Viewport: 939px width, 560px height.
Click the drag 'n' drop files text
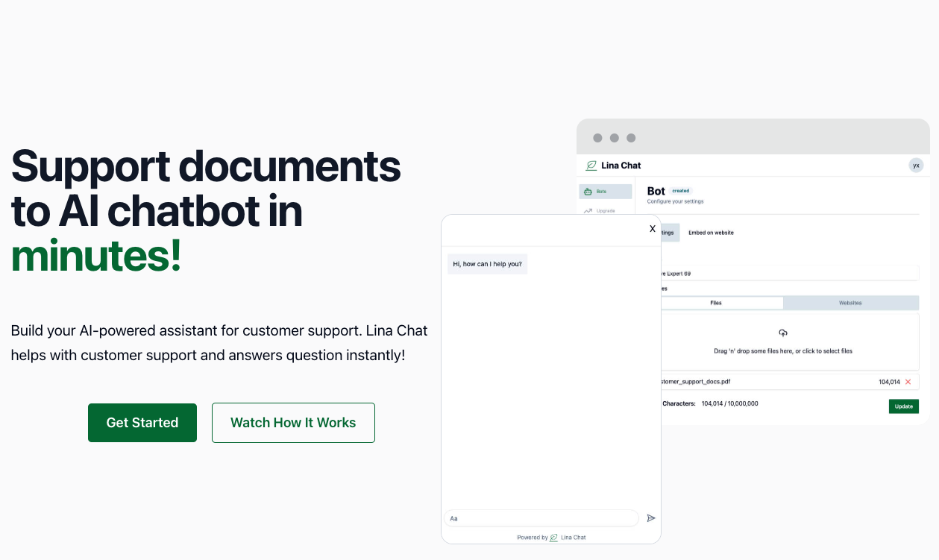(783, 350)
